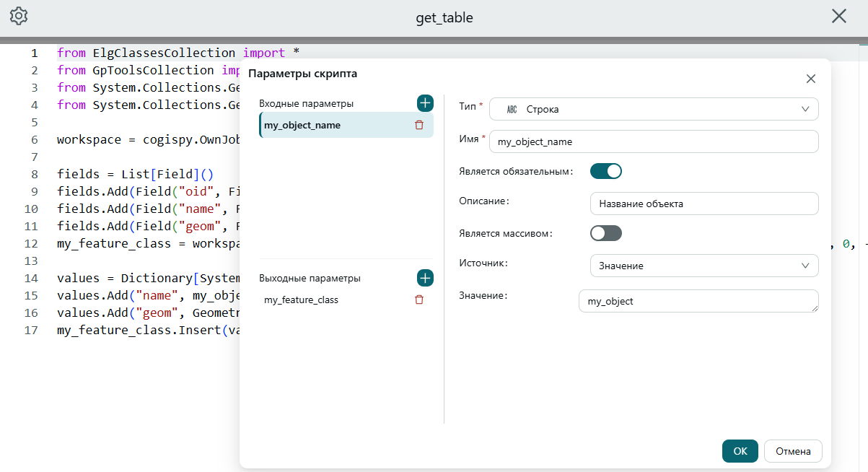
Task: Close the get_table editor window
Action: tap(839, 16)
